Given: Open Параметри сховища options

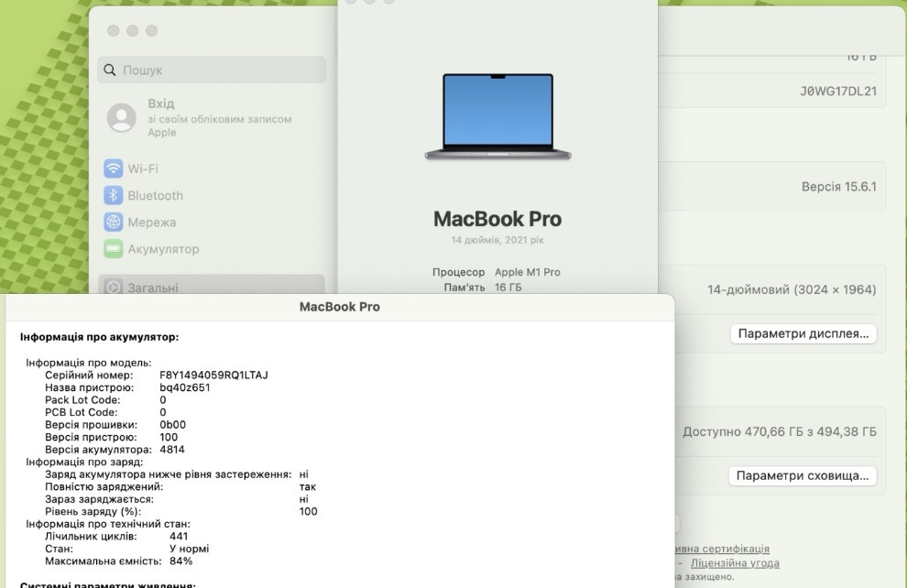Looking at the screenshot, I should pyautogui.click(x=802, y=475).
